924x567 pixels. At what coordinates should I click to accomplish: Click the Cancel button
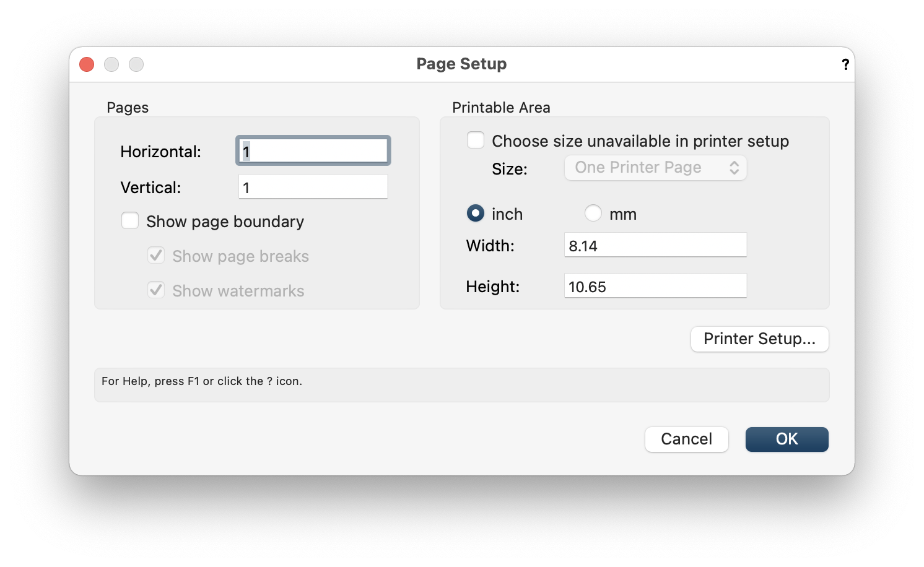[x=686, y=439]
